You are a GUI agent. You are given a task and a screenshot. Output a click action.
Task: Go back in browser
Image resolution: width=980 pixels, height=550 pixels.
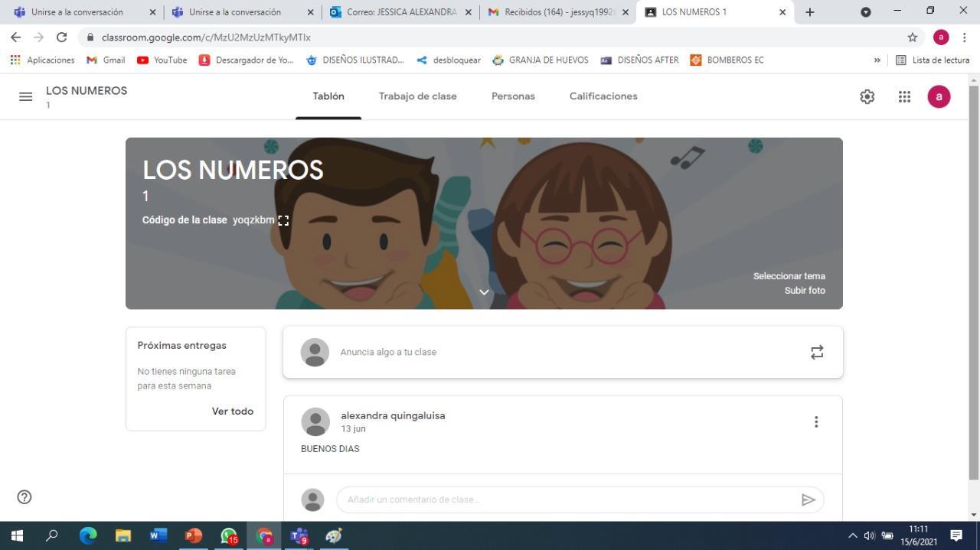click(15, 37)
